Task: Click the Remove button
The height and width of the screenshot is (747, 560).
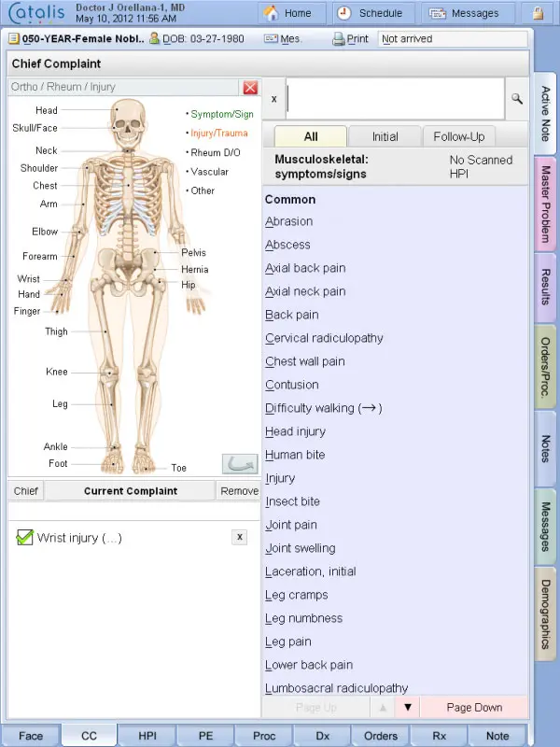Action: 240,491
